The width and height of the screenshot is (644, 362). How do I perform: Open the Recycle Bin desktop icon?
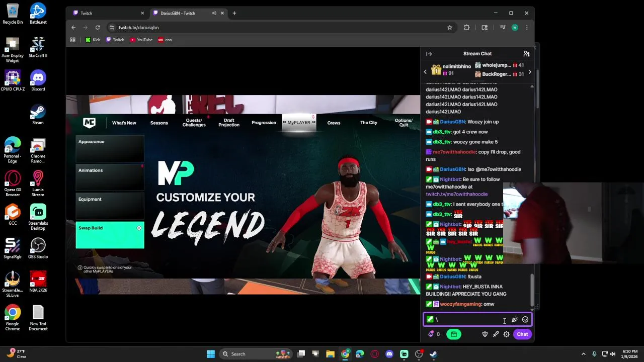point(13,14)
